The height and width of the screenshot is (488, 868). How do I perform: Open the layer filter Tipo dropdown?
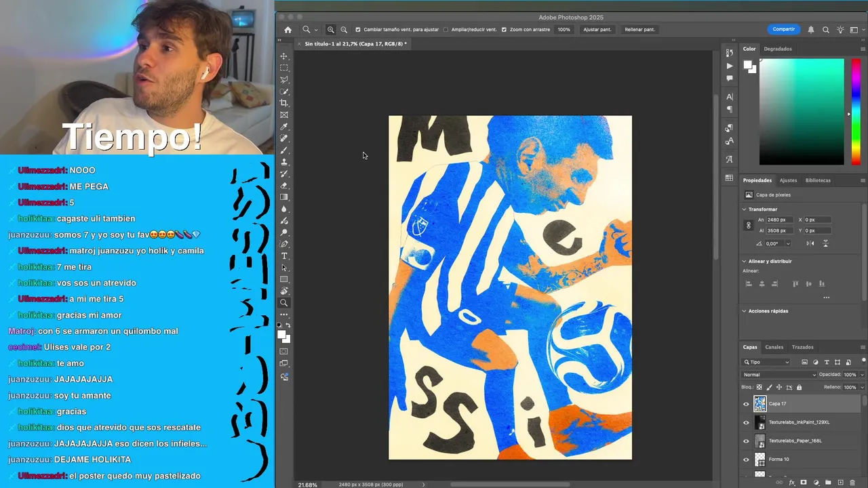point(766,362)
